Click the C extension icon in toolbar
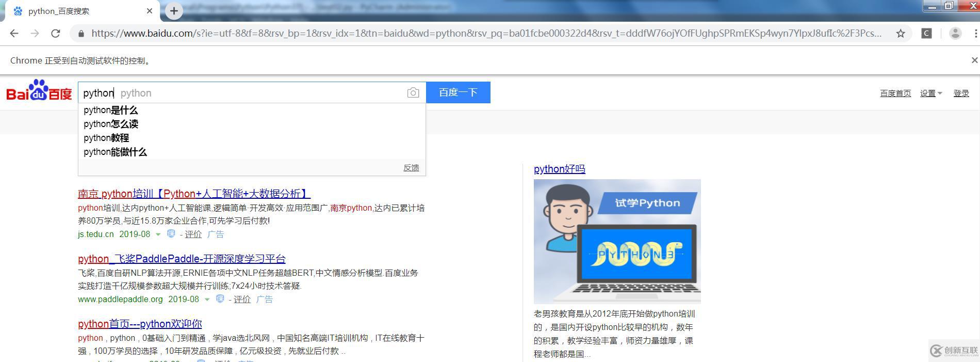The image size is (980, 362). click(926, 34)
